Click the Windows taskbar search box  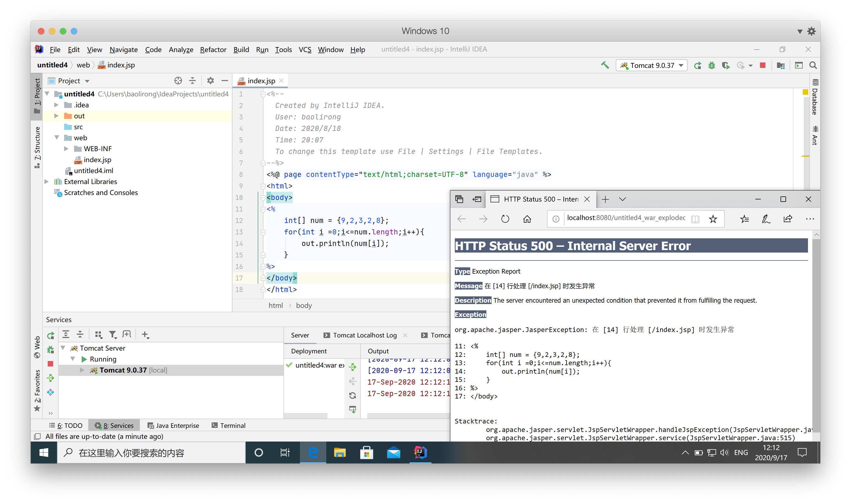151,453
